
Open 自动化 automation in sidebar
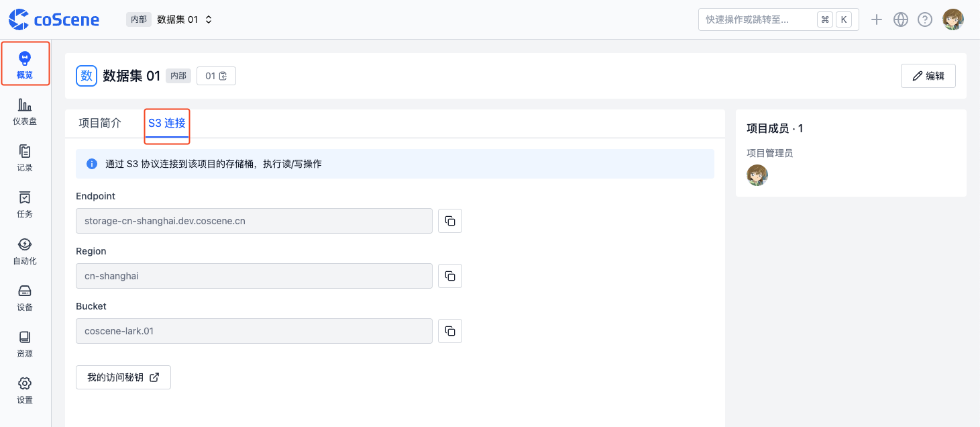(25, 250)
